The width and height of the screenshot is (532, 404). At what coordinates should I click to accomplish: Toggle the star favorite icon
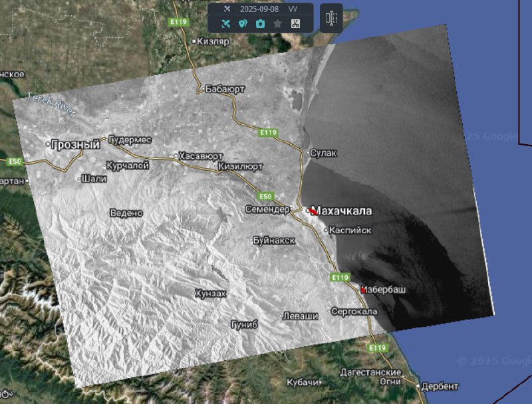[x=277, y=24]
